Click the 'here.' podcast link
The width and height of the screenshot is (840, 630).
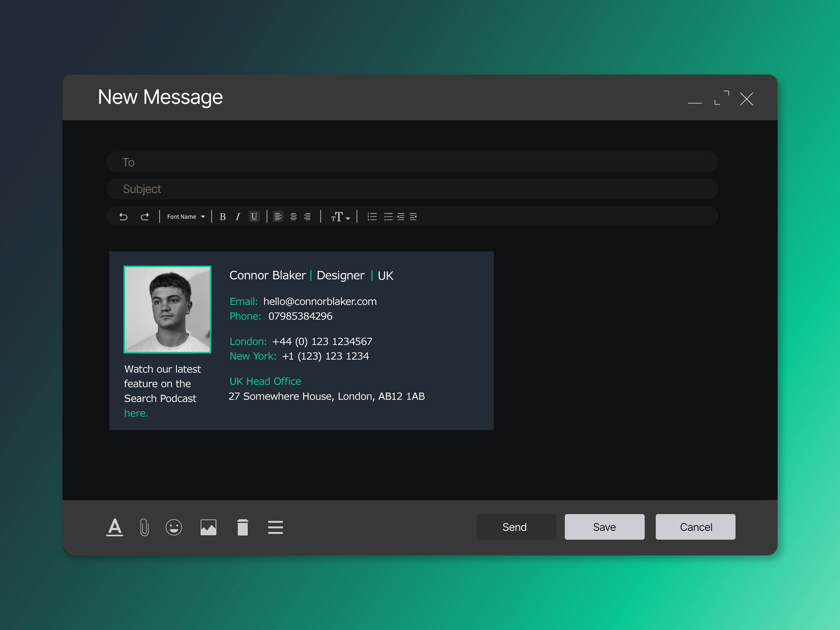[136, 413]
